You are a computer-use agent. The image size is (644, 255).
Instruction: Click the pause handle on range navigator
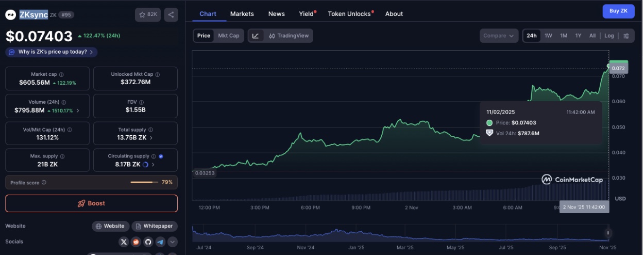tap(608, 233)
